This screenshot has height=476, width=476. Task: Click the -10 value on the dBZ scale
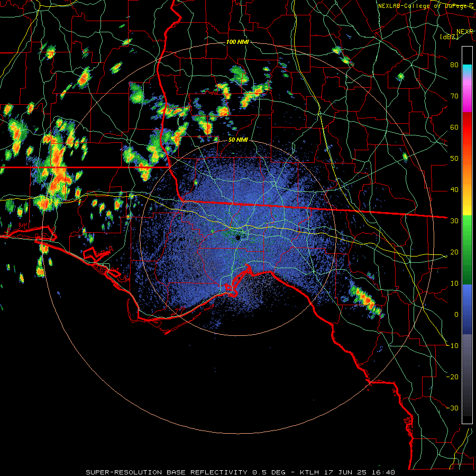(x=452, y=346)
